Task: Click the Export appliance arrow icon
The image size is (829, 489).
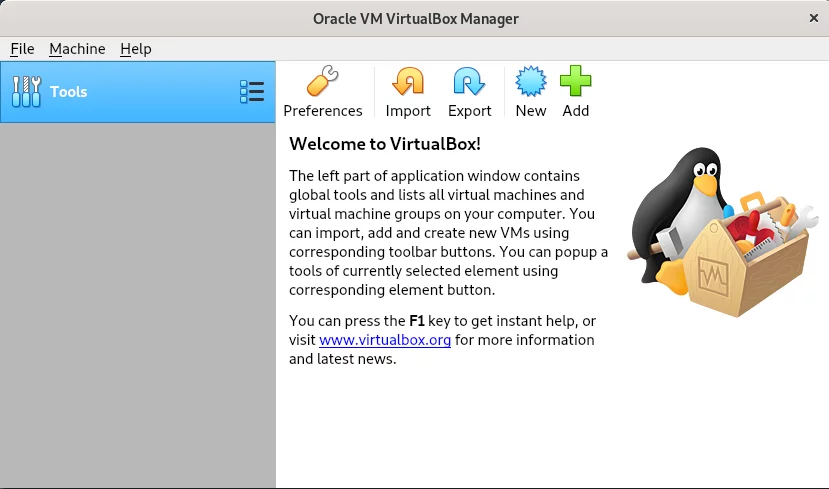Action: coord(469,81)
